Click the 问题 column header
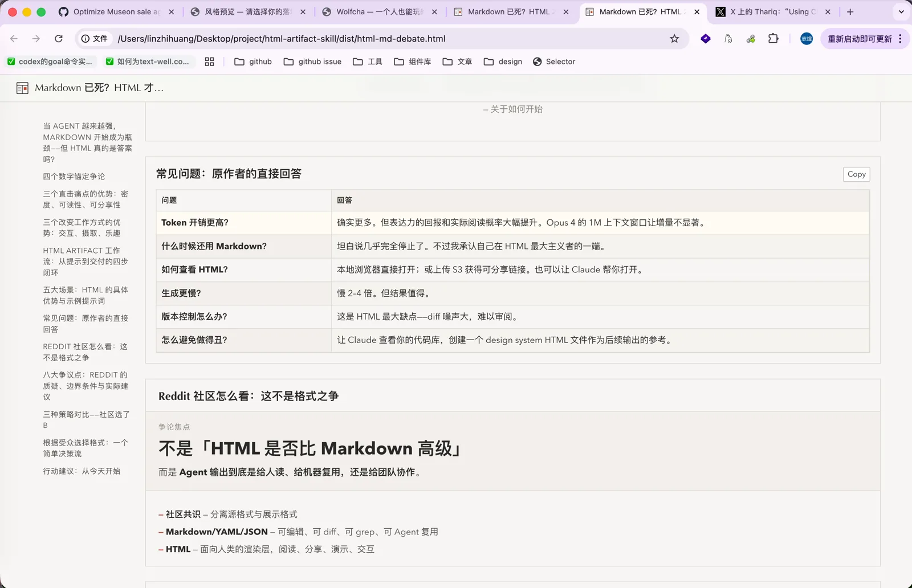Screen dimensions: 912x588 244,200
